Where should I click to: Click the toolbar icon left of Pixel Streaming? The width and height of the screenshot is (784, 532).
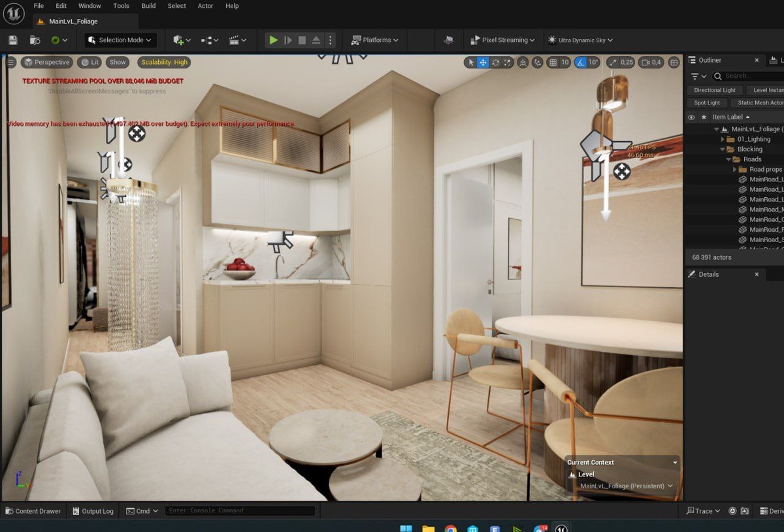click(448, 40)
